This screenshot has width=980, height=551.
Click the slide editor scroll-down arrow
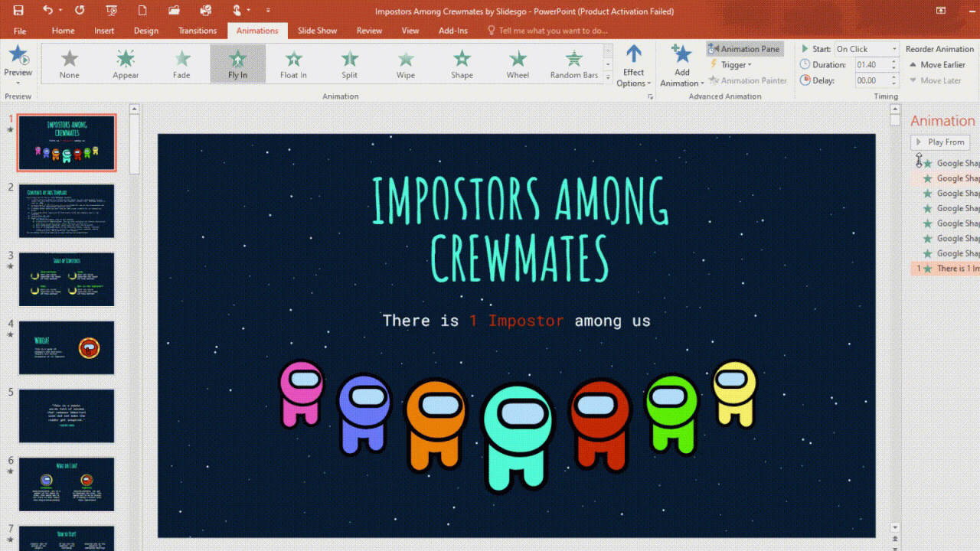pos(895,527)
